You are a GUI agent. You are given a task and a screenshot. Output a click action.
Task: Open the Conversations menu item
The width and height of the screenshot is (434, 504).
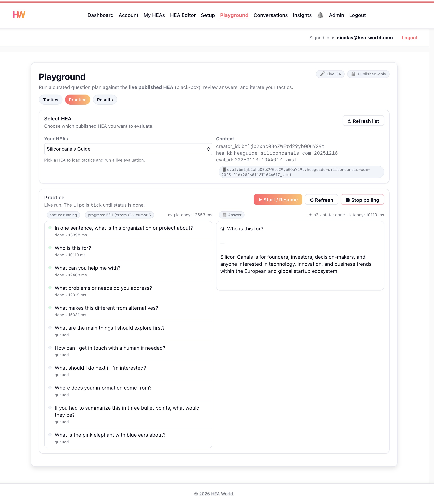[x=271, y=15]
